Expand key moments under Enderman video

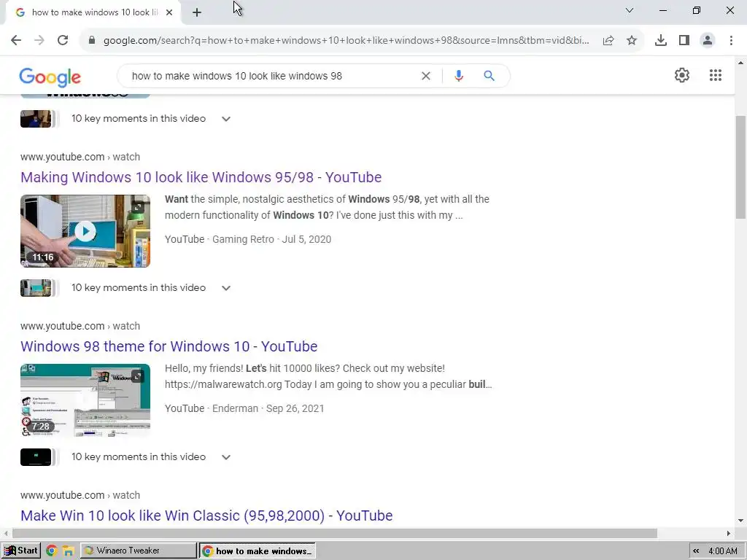pyautogui.click(x=226, y=457)
